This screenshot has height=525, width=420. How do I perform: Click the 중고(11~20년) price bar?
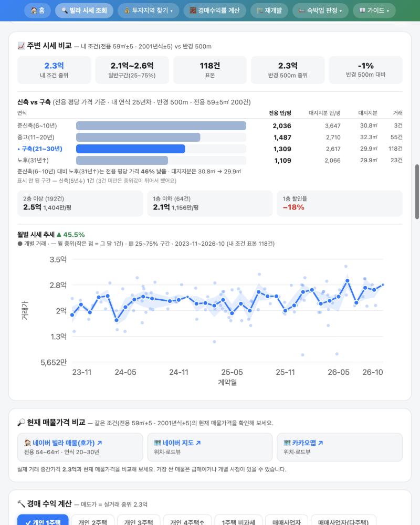138,137
